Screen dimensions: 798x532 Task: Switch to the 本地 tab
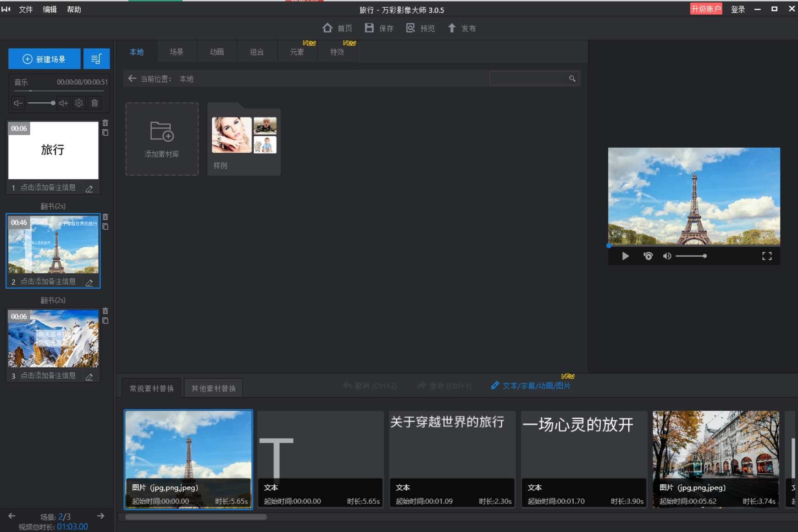[x=137, y=52]
